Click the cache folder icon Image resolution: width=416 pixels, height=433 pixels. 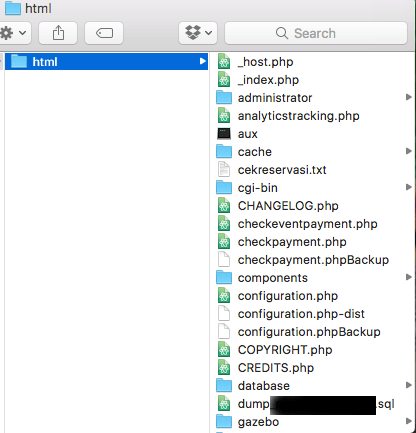tap(224, 151)
